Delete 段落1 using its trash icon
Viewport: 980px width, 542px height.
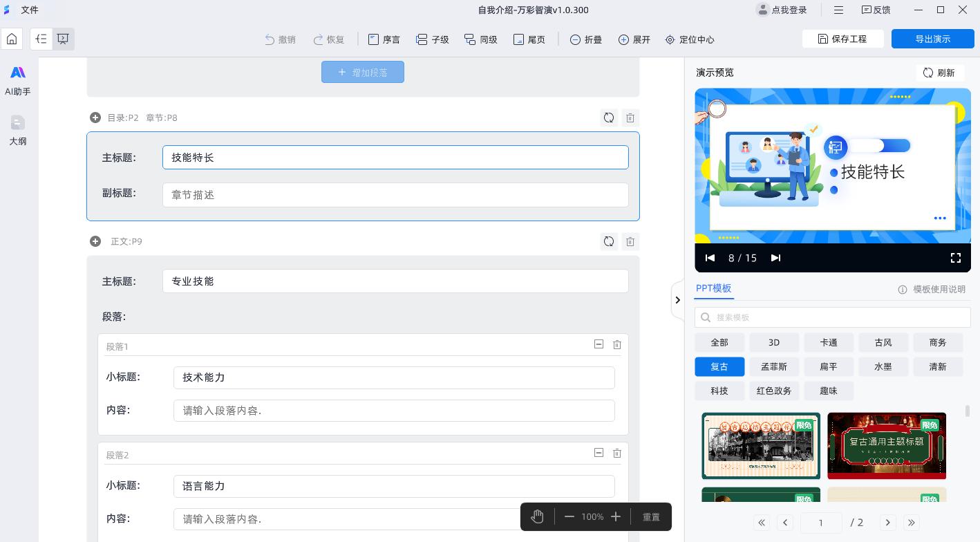617,344
